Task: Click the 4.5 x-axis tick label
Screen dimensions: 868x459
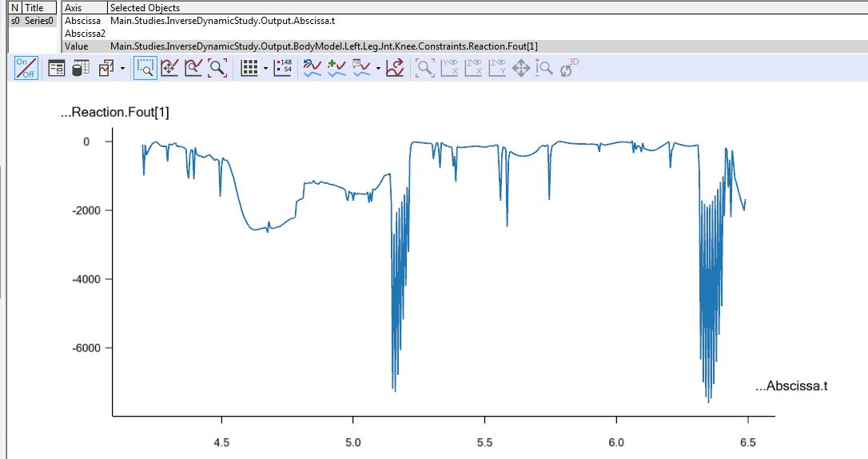Action: (221, 442)
